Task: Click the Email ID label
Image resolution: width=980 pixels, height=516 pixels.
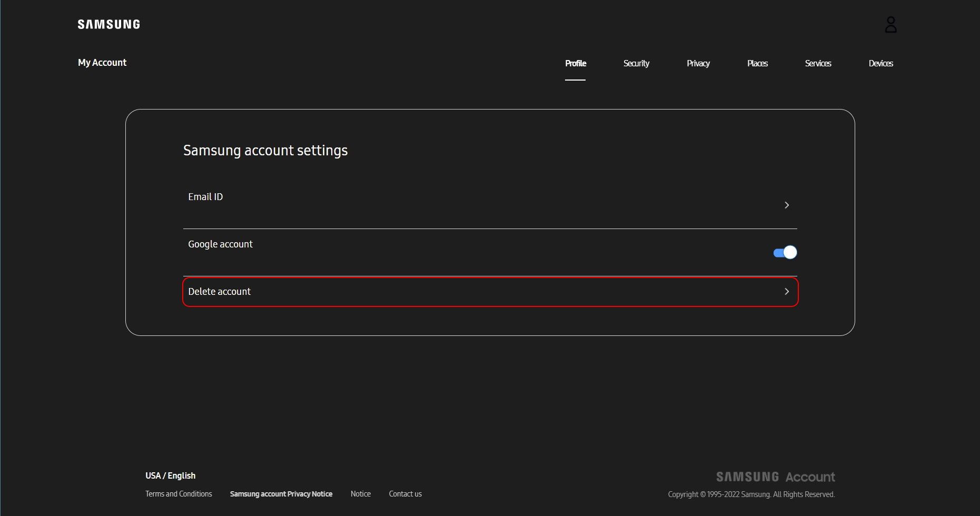Action: [205, 197]
